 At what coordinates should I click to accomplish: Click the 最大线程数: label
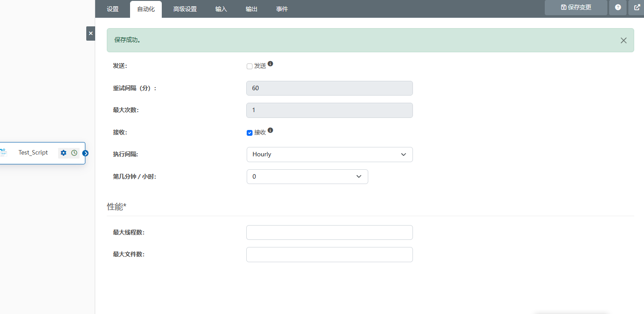[129, 232]
